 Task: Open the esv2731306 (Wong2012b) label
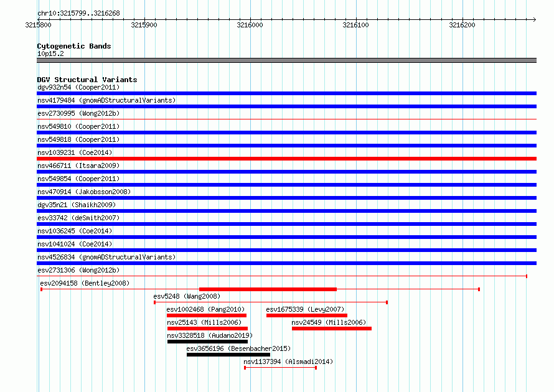pyautogui.click(x=78, y=270)
